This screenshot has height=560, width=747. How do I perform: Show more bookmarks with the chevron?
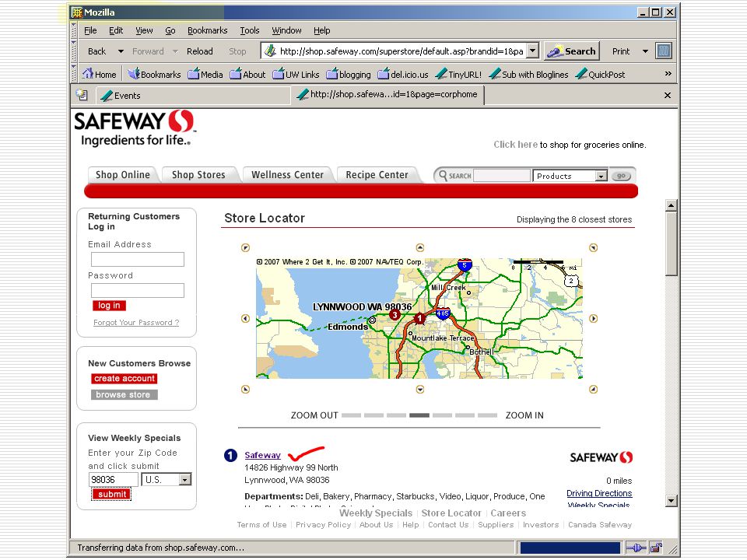tap(668, 74)
